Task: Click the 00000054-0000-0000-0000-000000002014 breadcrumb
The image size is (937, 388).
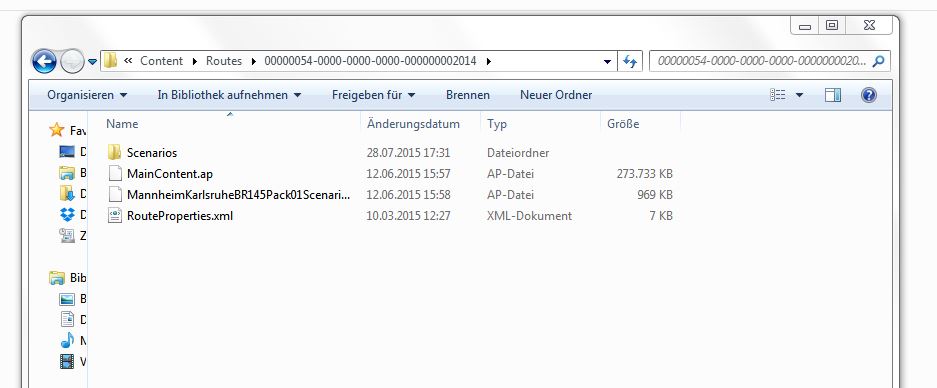Action: 370,61
